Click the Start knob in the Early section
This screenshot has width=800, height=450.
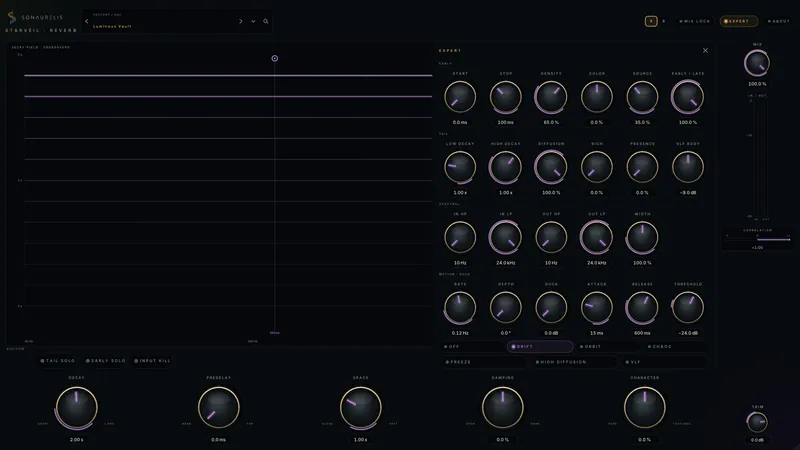(460, 97)
